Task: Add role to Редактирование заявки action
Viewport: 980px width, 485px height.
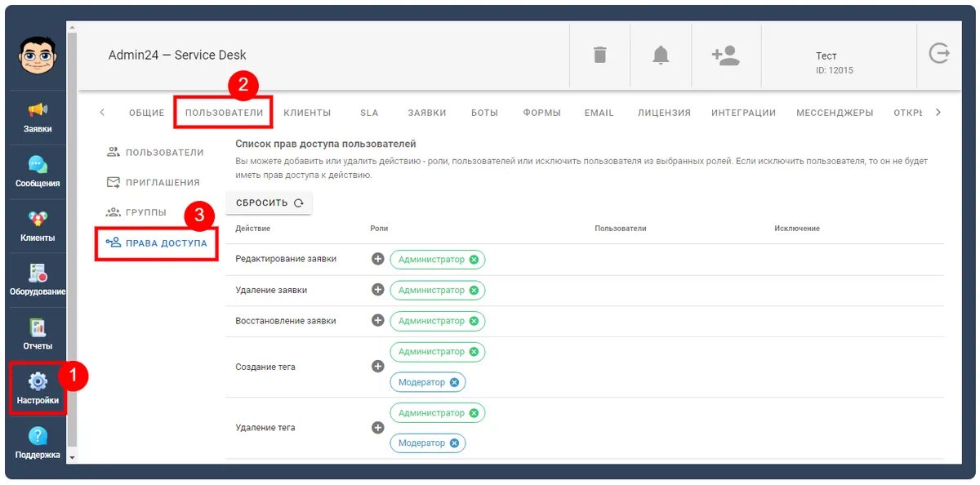Action: (x=378, y=259)
